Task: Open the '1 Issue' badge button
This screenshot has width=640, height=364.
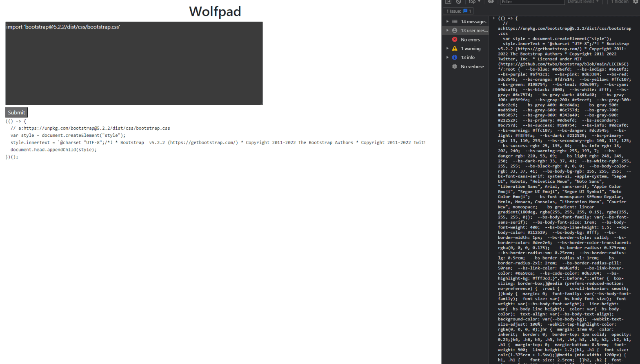Action: [459, 11]
